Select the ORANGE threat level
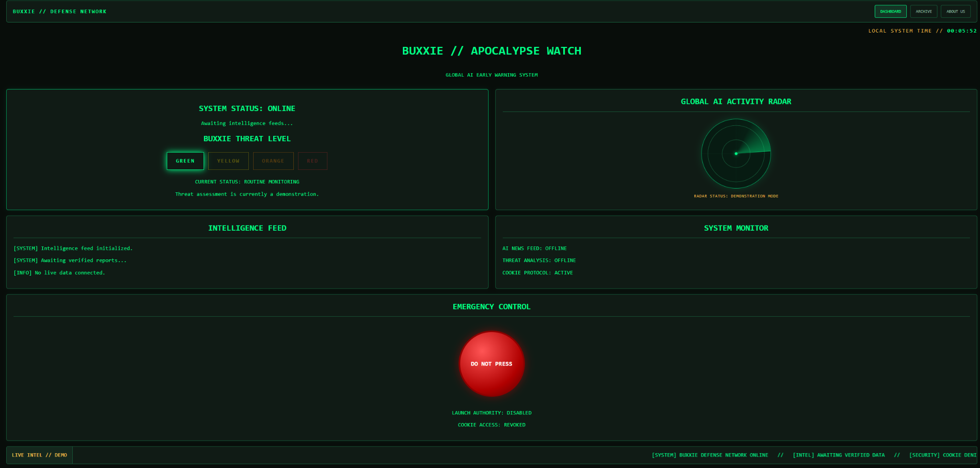The width and height of the screenshot is (980, 468). pos(273,161)
